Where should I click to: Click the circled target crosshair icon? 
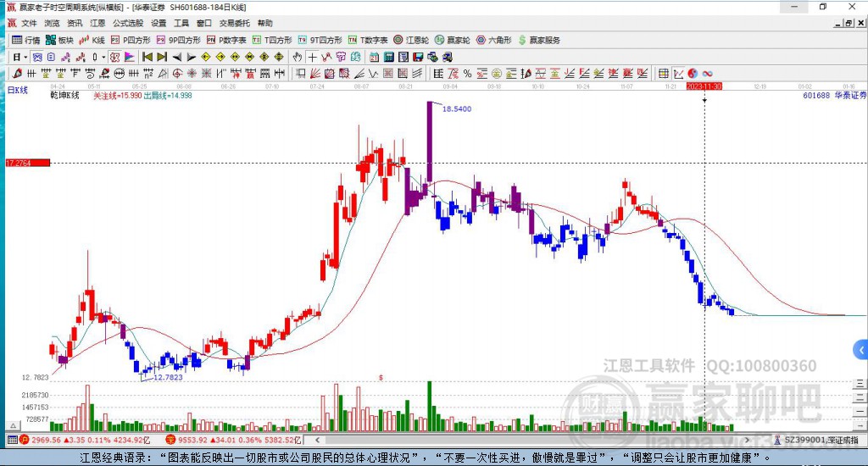pos(177,74)
